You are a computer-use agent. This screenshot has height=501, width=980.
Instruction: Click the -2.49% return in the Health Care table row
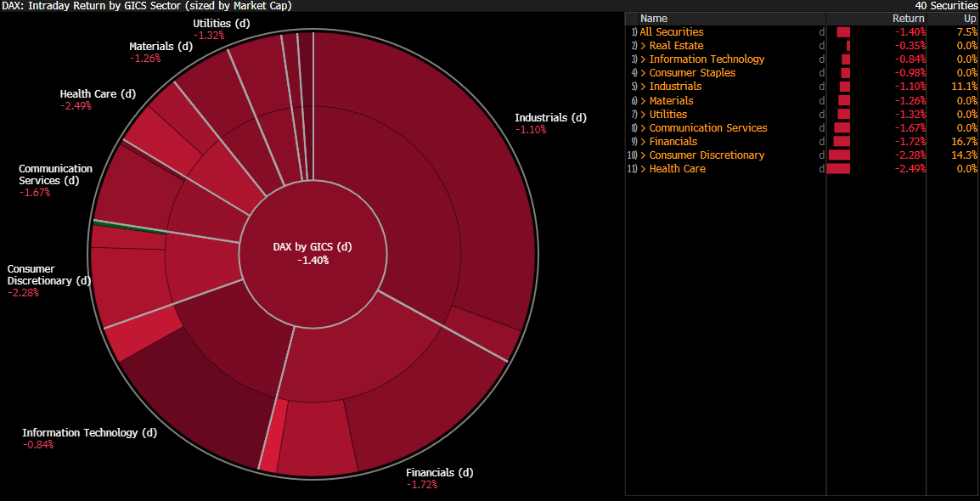pos(910,169)
